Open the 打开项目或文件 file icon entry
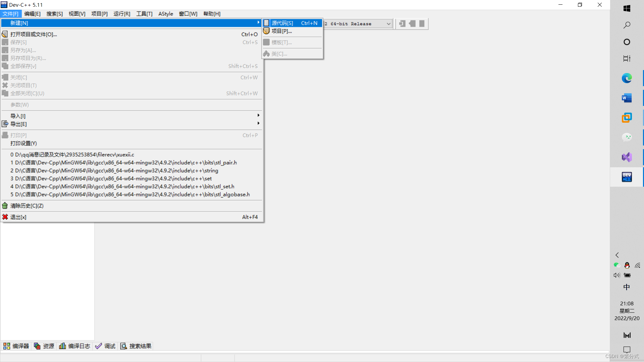The image size is (644, 362). tap(5, 34)
